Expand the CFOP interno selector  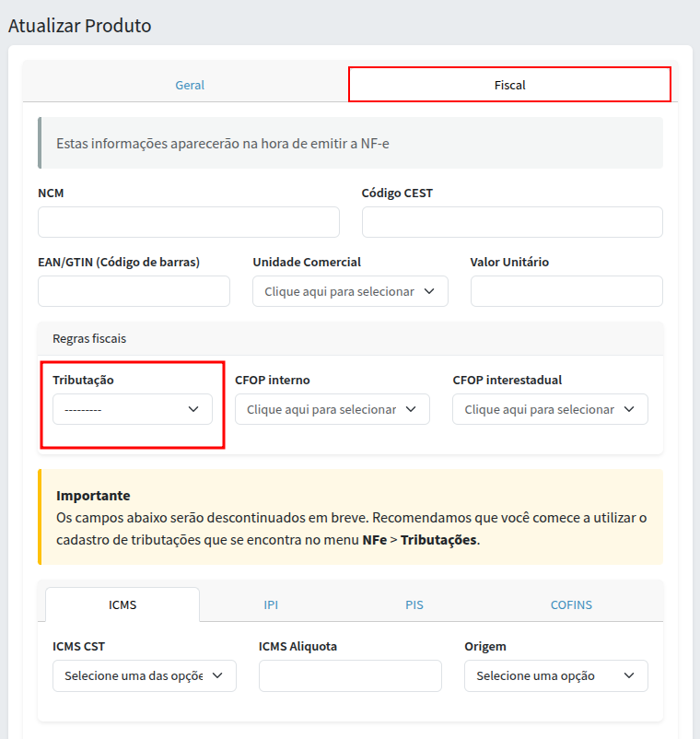tap(332, 409)
